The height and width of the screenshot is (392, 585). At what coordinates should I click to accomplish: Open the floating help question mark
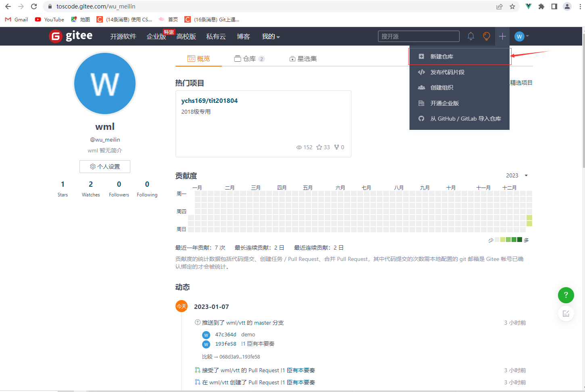[x=566, y=295]
